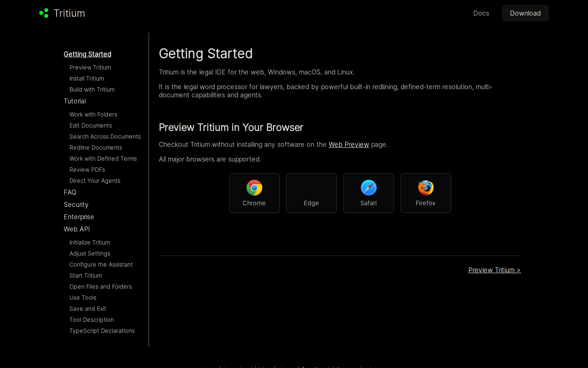Open Configure the Assistant
The image size is (588, 368).
point(101,265)
